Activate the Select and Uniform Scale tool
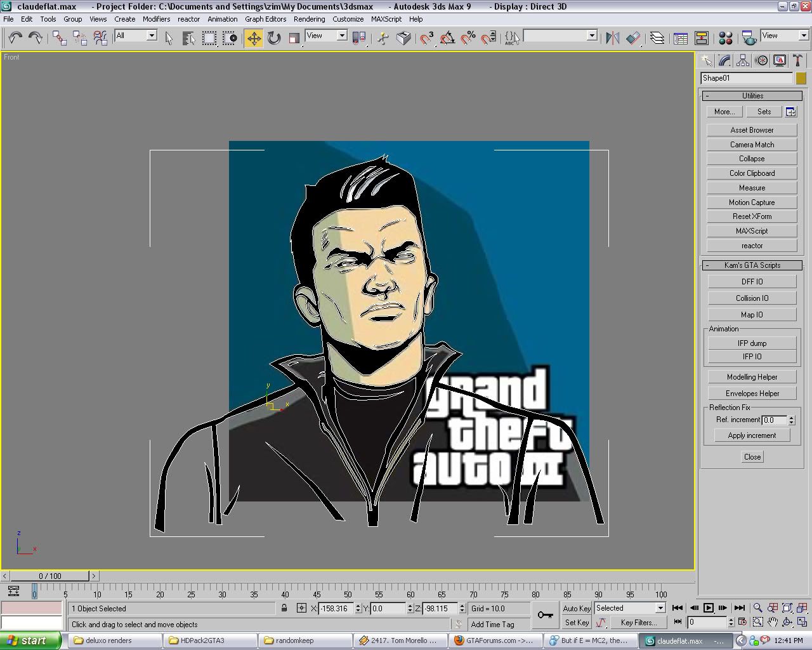This screenshot has height=650, width=812. (294, 38)
